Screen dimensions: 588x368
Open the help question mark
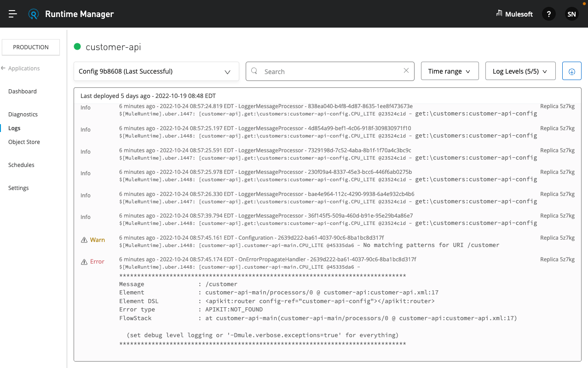point(548,14)
